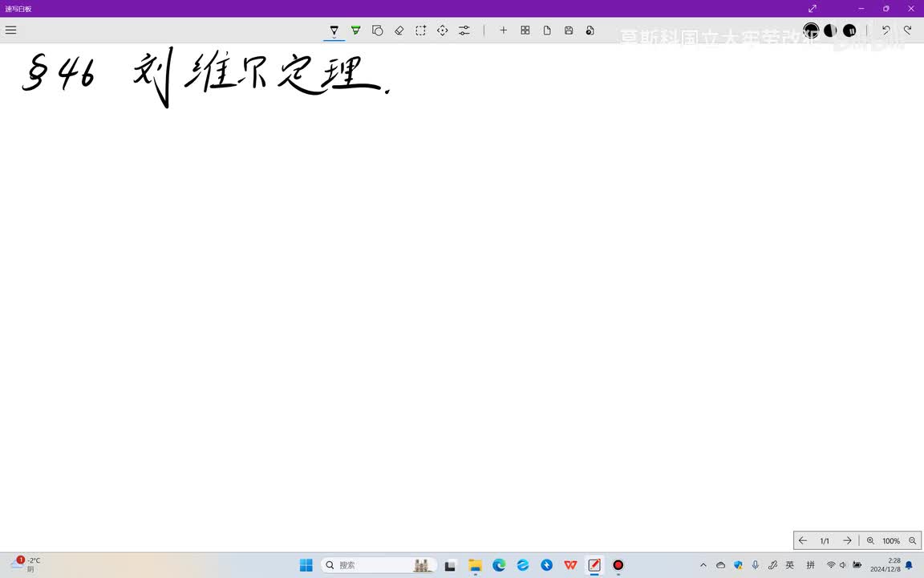This screenshot has height=578, width=924.
Task: Choose the shapes tool
Action: pos(378,30)
